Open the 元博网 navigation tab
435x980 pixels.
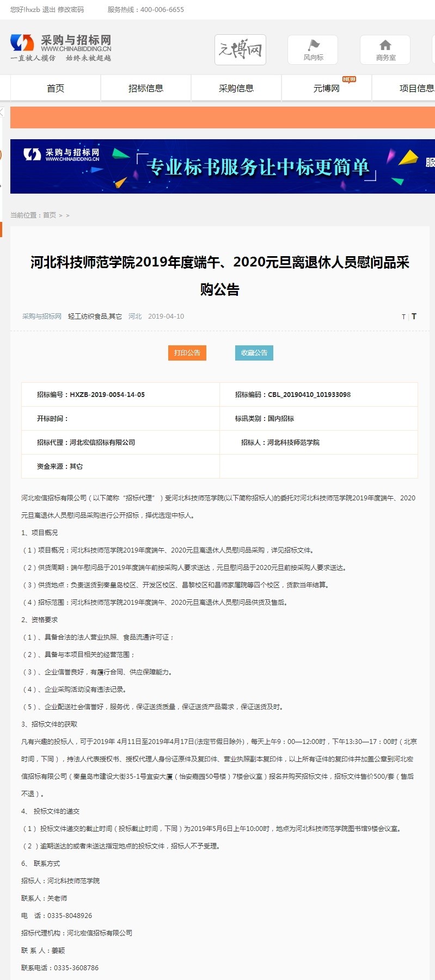point(327,88)
